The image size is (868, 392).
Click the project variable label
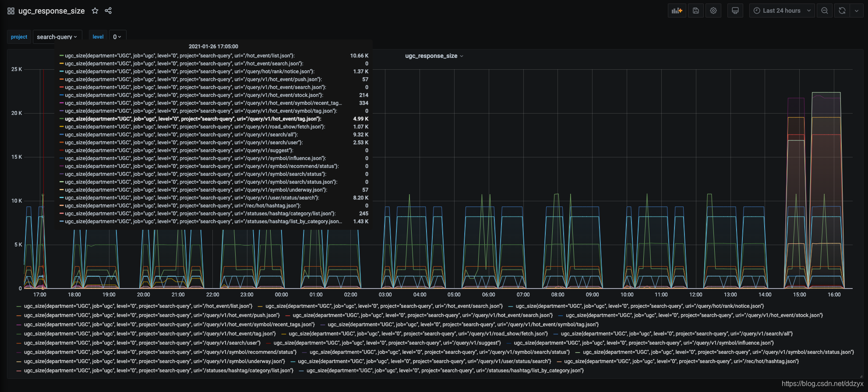pyautogui.click(x=19, y=37)
